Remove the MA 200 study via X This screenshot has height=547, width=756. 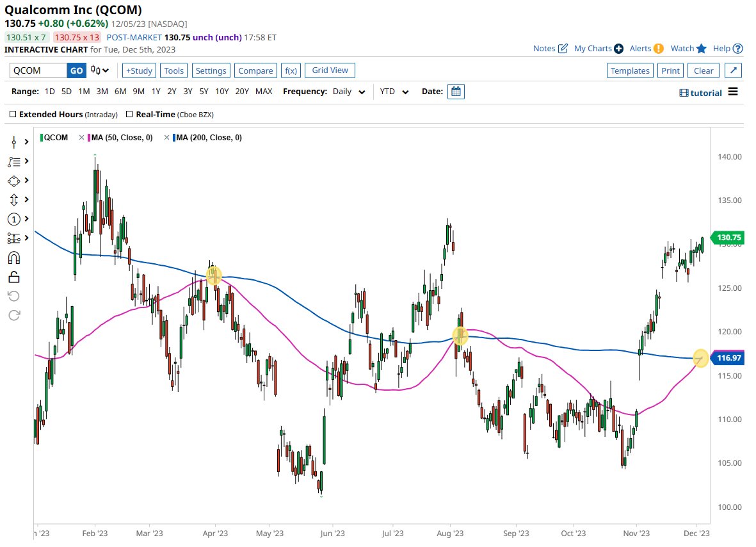click(x=166, y=138)
